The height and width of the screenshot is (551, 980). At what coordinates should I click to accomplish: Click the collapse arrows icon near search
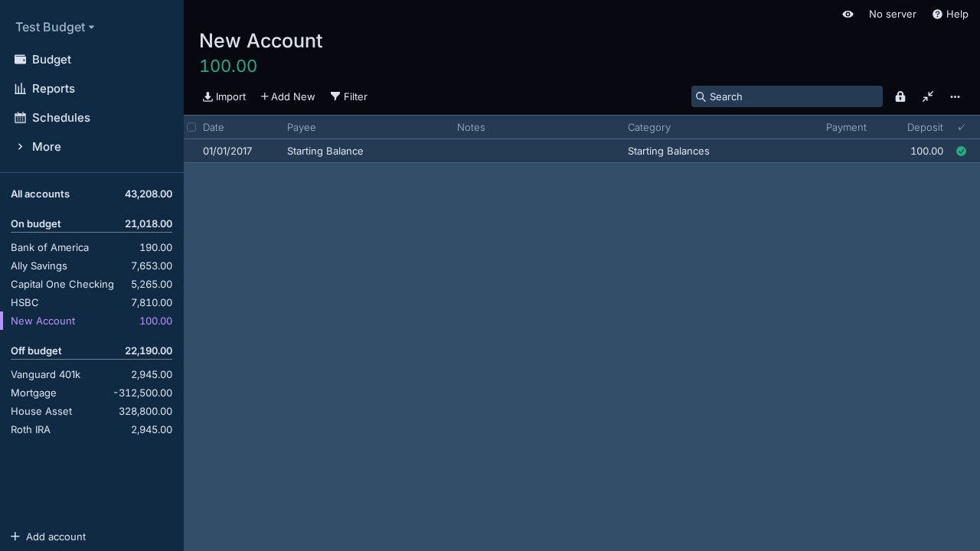(928, 96)
